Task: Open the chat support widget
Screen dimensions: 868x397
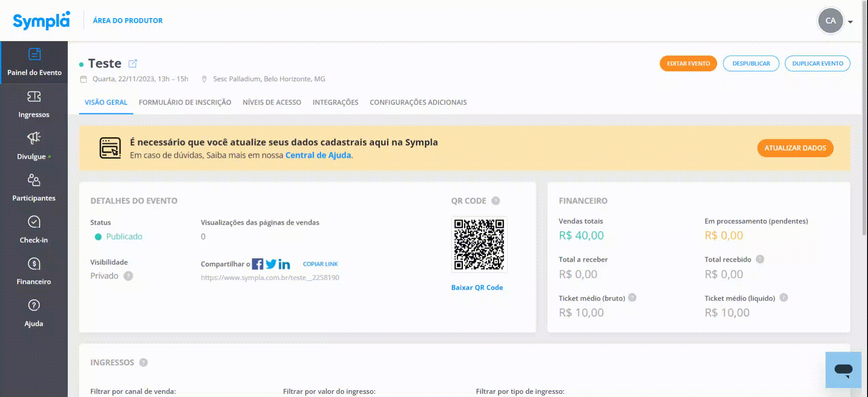Action: [x=843, y=370]
